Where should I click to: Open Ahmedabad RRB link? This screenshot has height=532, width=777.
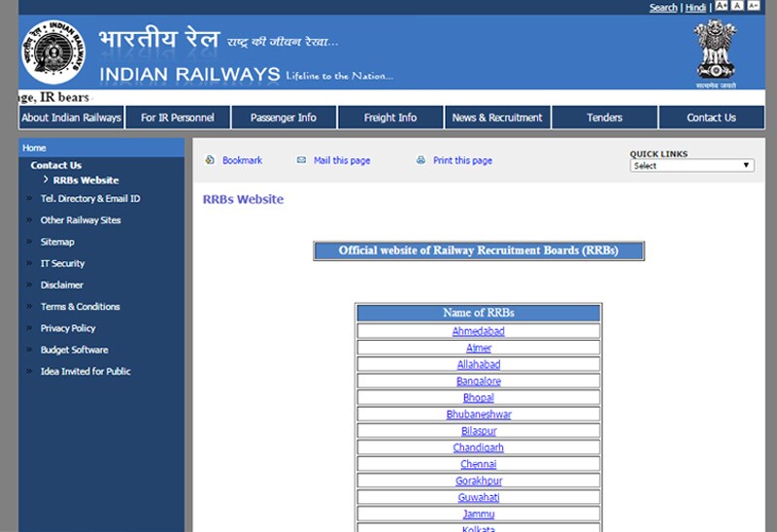479,331
